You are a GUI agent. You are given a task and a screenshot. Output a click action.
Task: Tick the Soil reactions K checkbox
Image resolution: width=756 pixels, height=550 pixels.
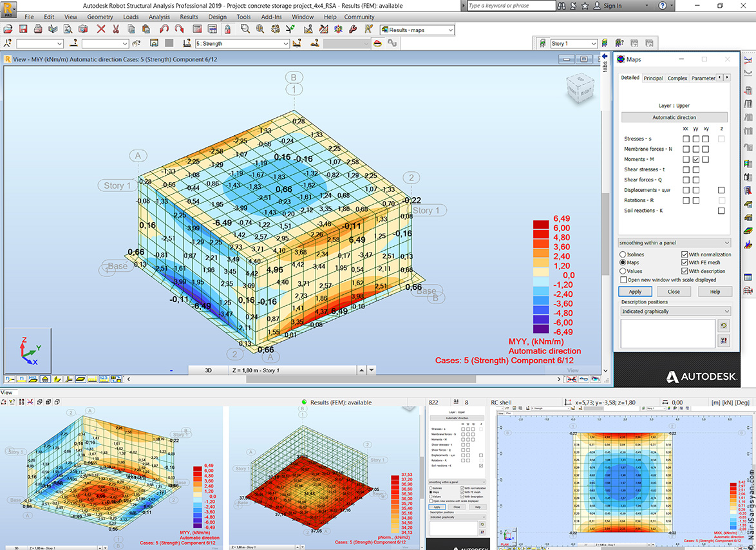click(x=721, y=211)
